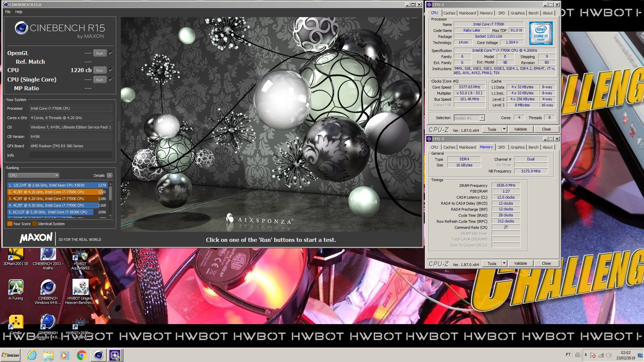Open the 3DMark2001 SE desktop shortcut
Image resolution: width=644 pixels, height=362 pixels.
pyautogui.click(x=16, y=257)
